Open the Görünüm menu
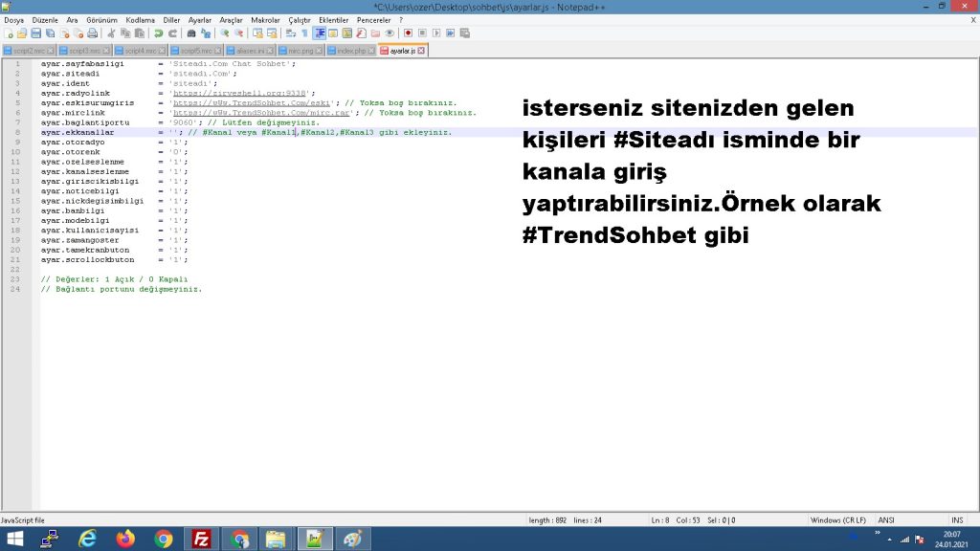 tap(101, 20)
